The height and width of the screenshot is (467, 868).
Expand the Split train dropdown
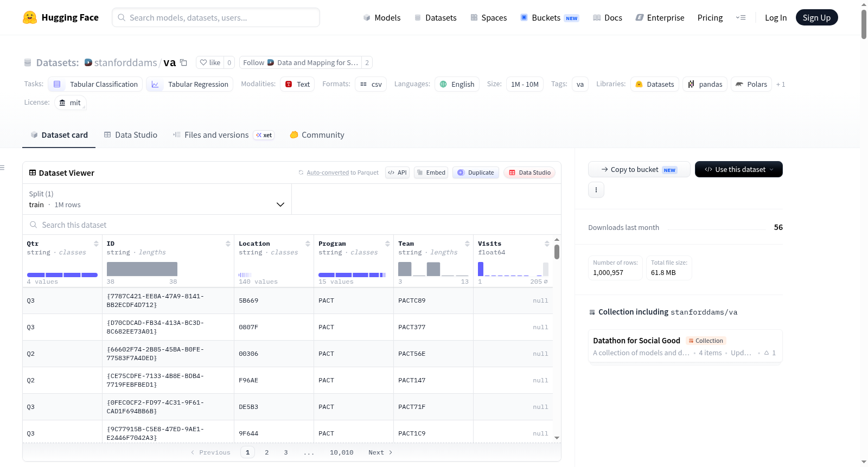(157, 199)
